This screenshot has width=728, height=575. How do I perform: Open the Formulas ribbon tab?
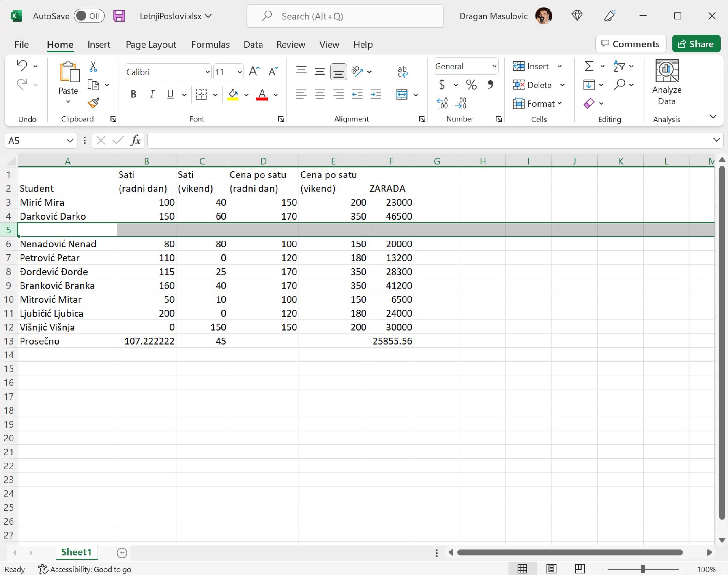[210, 44]
